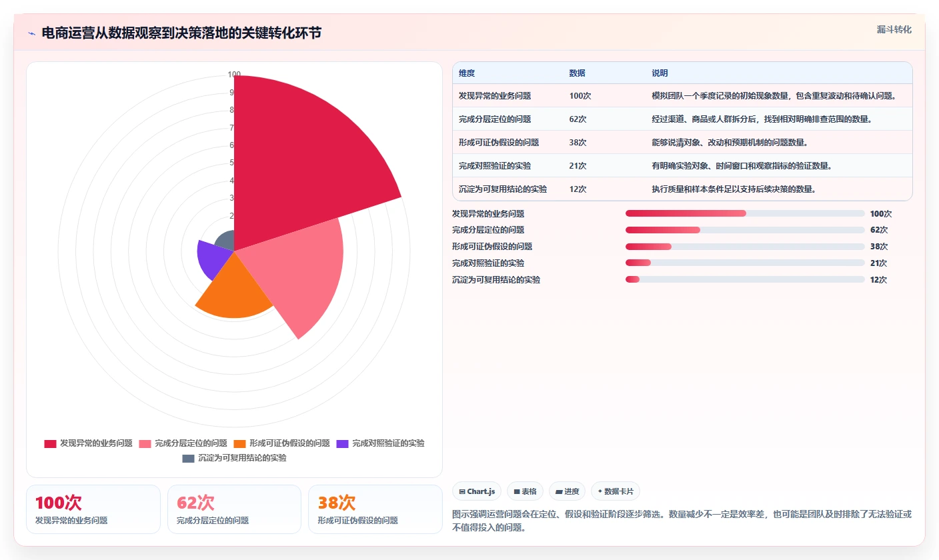Image resolution: width=939 pixels, height=560 pixels.
Task: Select table row 完成对照验证的实验
Action: 682,166
